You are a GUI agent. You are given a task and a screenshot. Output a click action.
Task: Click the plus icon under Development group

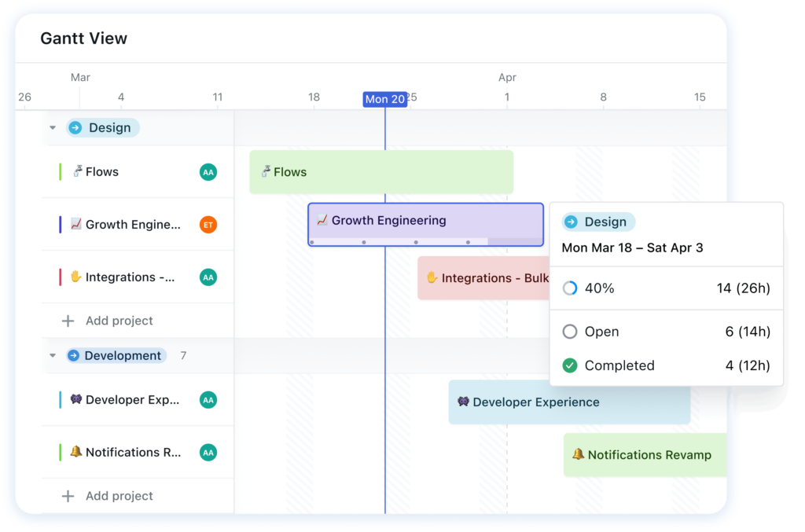point(68,496)
